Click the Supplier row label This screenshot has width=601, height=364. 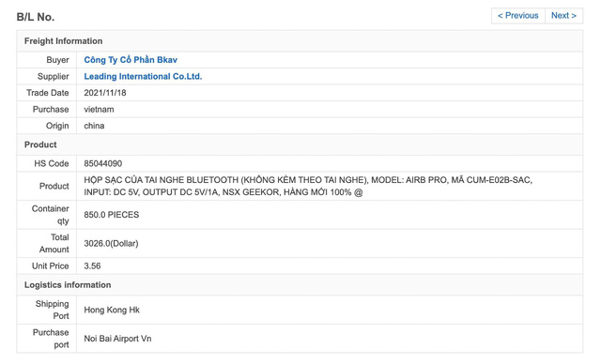[x=53, y=77]
